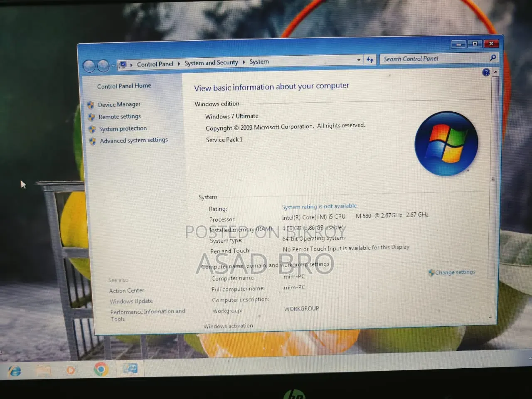Select System in the breadcrumb path

coord(259,62)
